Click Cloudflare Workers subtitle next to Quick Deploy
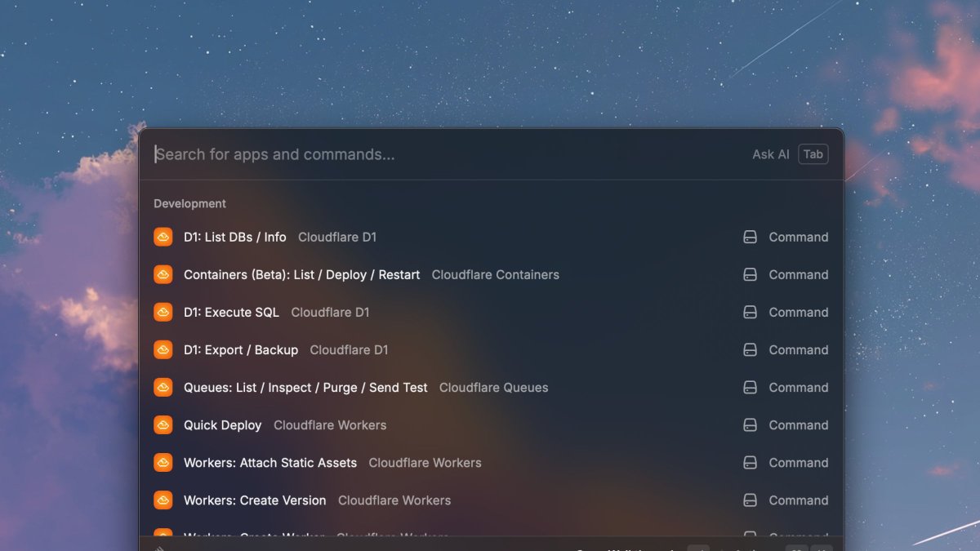Viewport: 980px width, 551px height. (x=330, y=424)
